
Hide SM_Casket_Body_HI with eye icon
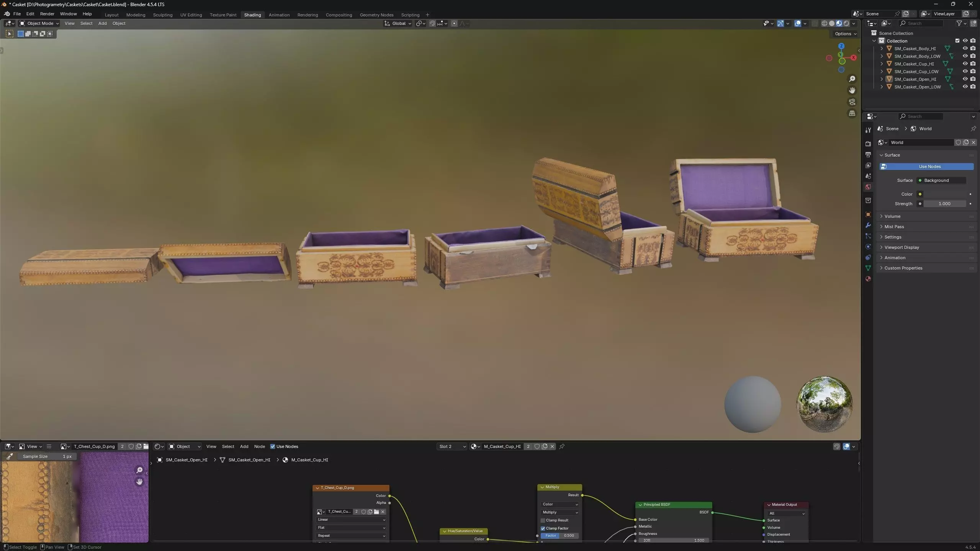coord(965,49)
